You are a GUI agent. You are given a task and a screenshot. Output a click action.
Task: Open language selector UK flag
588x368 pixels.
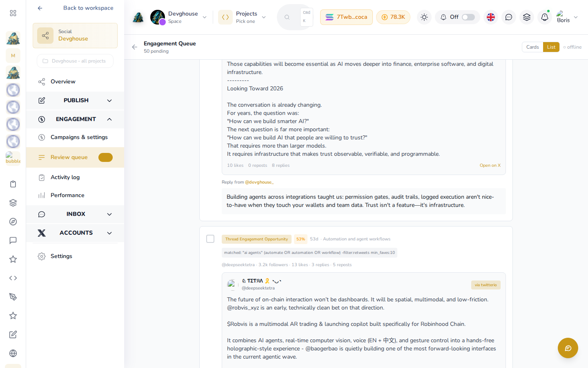491,17
